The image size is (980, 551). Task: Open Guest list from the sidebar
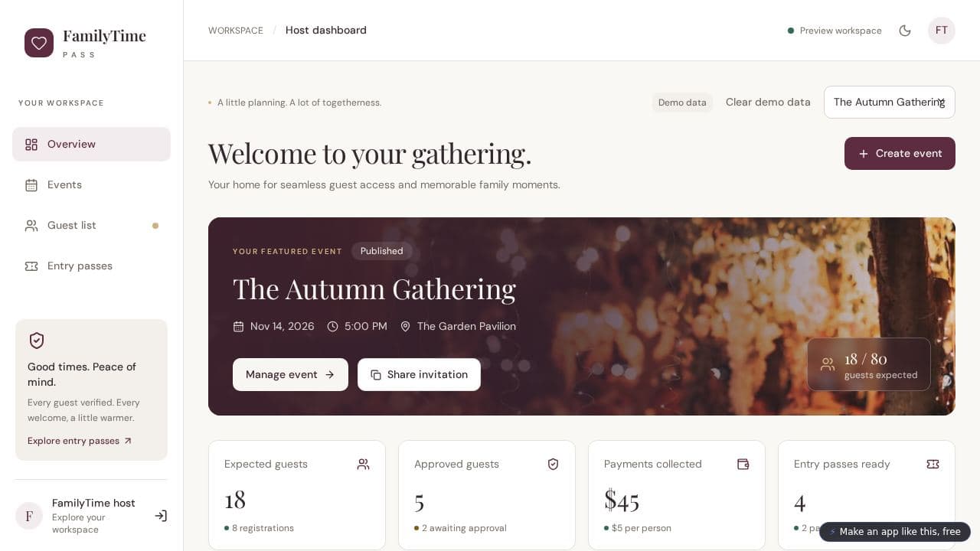[x=91, y=225]
